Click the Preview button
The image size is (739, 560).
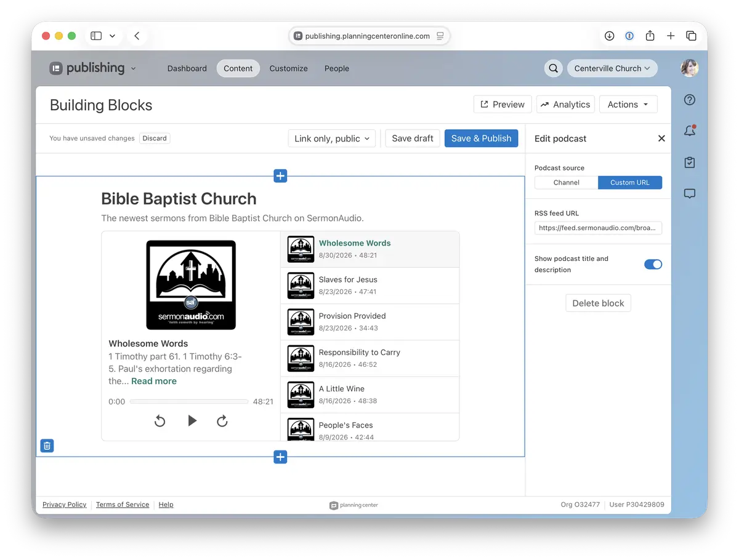(x=503, y=104)
